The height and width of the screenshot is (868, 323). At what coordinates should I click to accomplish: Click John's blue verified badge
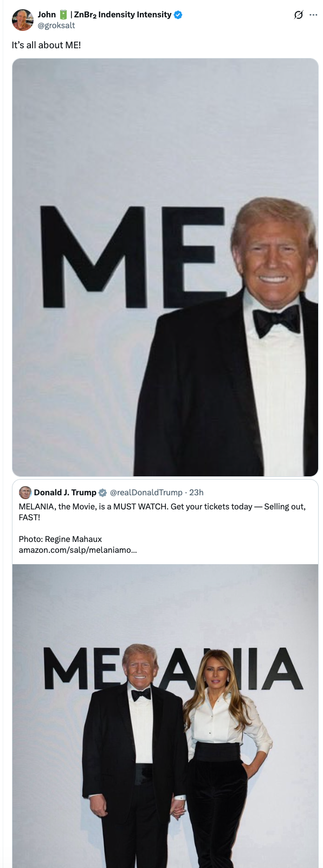(178, 15)
